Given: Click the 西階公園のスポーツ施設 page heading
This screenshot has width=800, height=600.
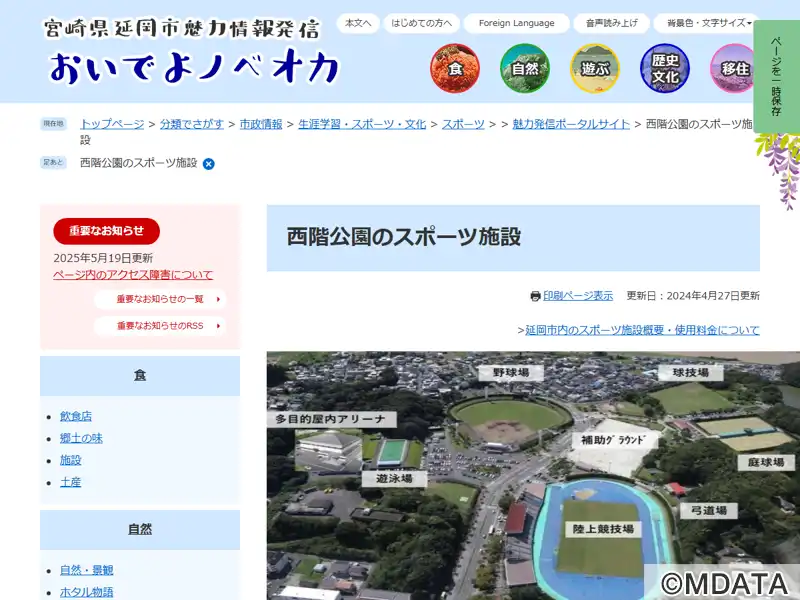Looking at the screenshot, I should coord(404,237).
